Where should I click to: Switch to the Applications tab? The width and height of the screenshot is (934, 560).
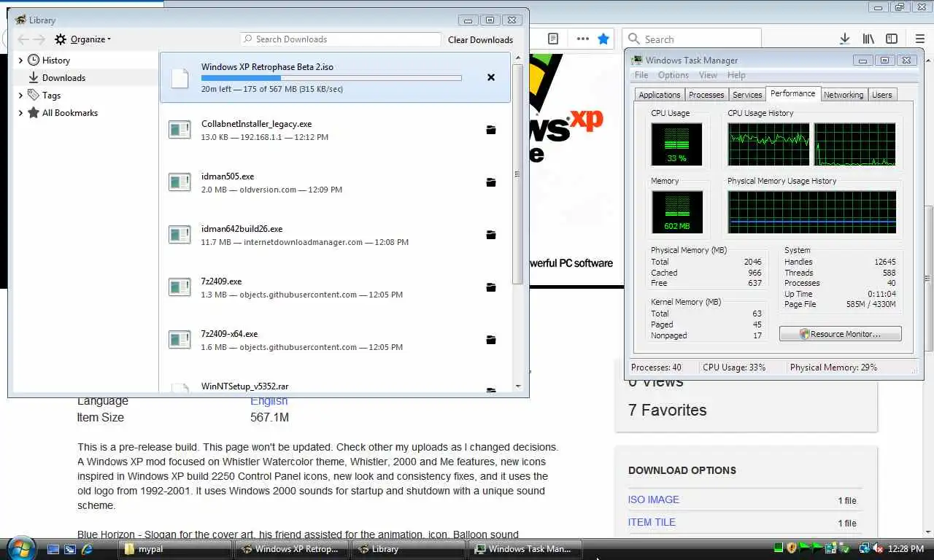659,95
